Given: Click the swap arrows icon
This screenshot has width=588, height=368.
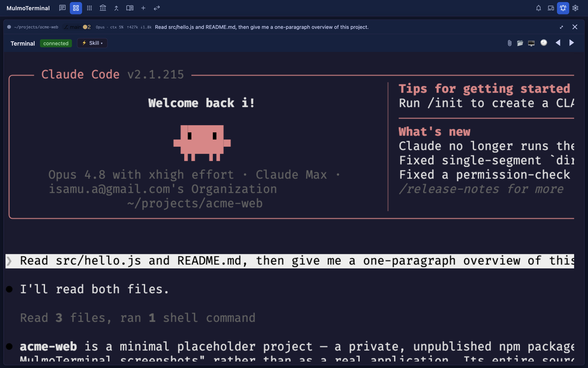Looking at the screenshot, I should click(157, 8).
